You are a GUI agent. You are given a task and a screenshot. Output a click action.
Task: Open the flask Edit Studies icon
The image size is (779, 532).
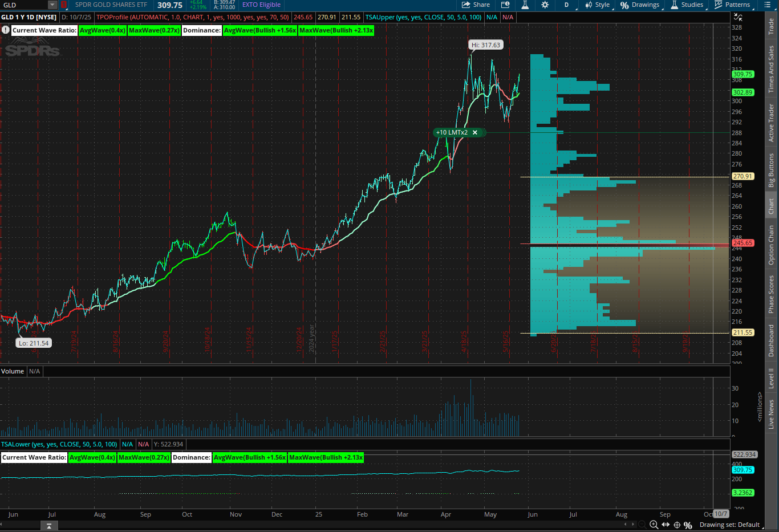tap(525, 5)
